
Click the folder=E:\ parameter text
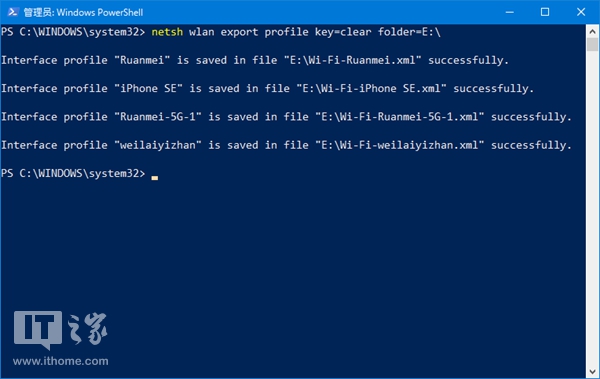pyautogui.click(x=409, y=32)
